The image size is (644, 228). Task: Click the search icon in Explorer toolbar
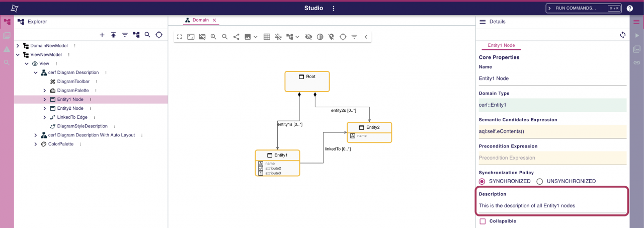coord(147,35)
